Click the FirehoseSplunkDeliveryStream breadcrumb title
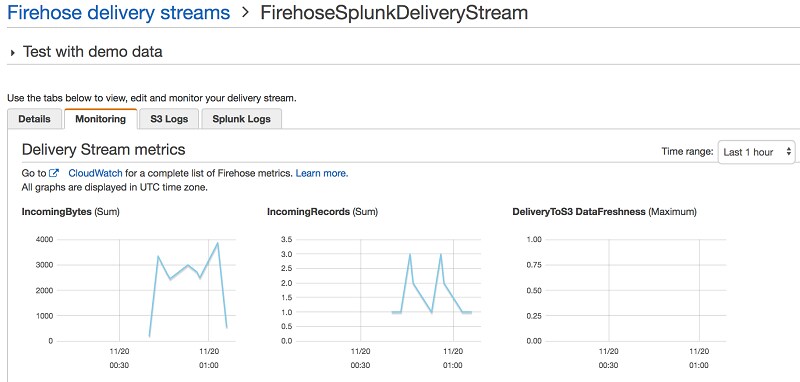Image resolution: width=800 pixels, height=382 pixels. [x=394, y=12]
